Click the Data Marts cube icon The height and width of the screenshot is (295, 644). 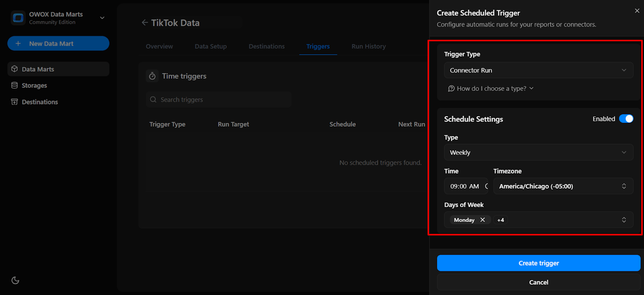tap(15, 69)
